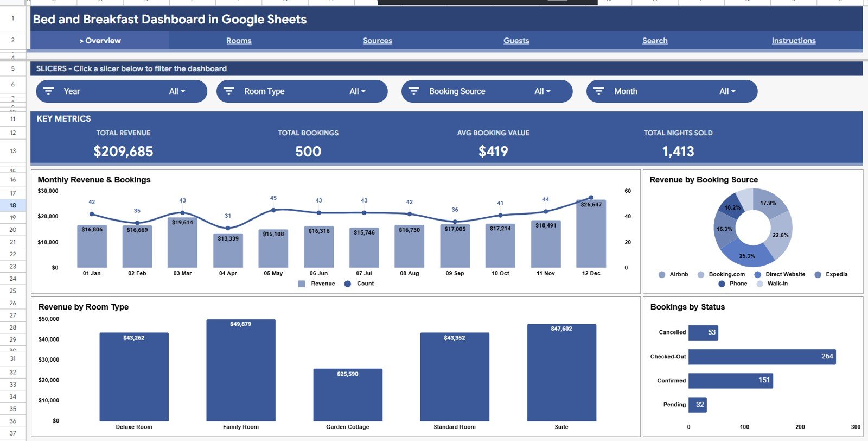Image resolution: width=868 pixels, height=441 pixels.
Task: Click the Monthly Revenue & Bookings chart title
Action: point(94,180)
